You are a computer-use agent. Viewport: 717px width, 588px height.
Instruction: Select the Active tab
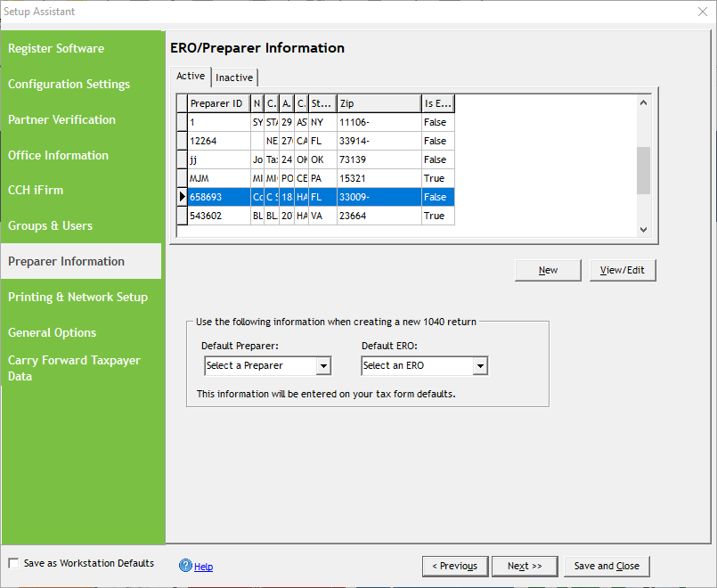(x=191, y=77)
